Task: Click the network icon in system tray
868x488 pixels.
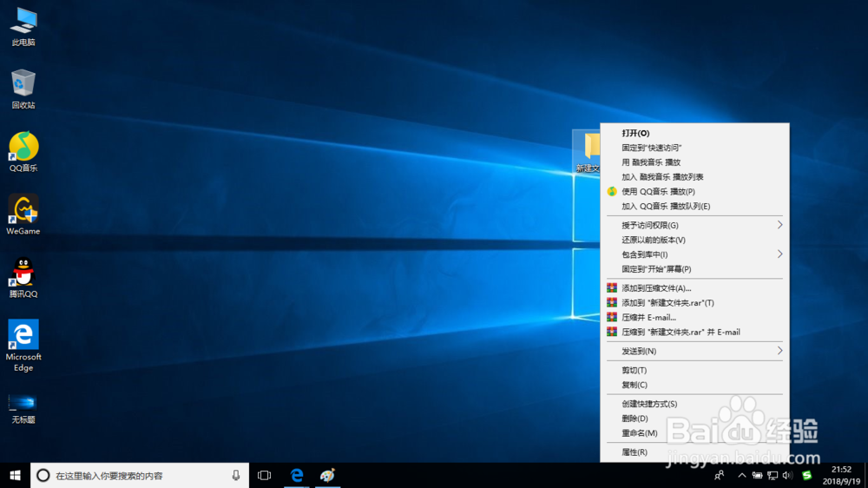Action: (773, 475)
